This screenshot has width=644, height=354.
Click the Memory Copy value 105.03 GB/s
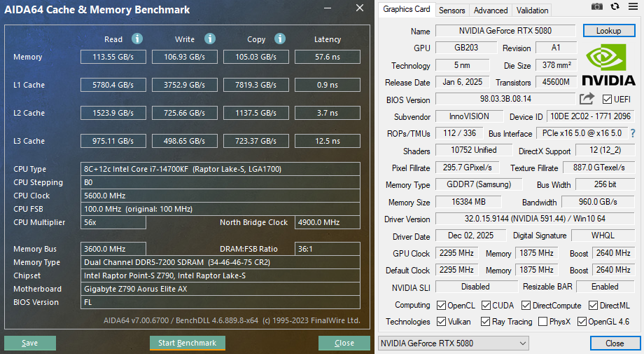256,57
